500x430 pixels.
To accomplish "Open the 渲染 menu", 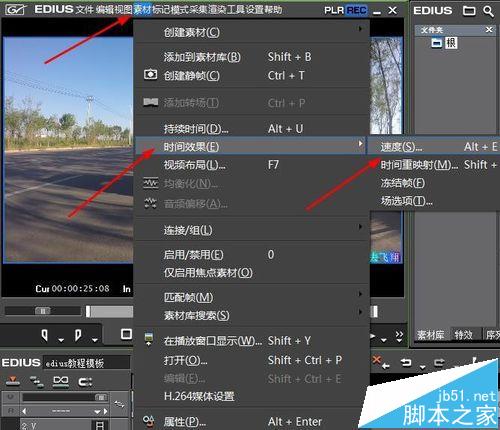I will [217, 9].
